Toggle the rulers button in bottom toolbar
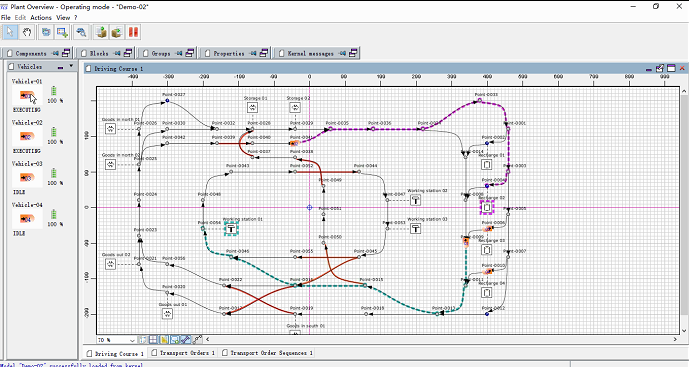The image size is (689, 367). click(142, 340)
